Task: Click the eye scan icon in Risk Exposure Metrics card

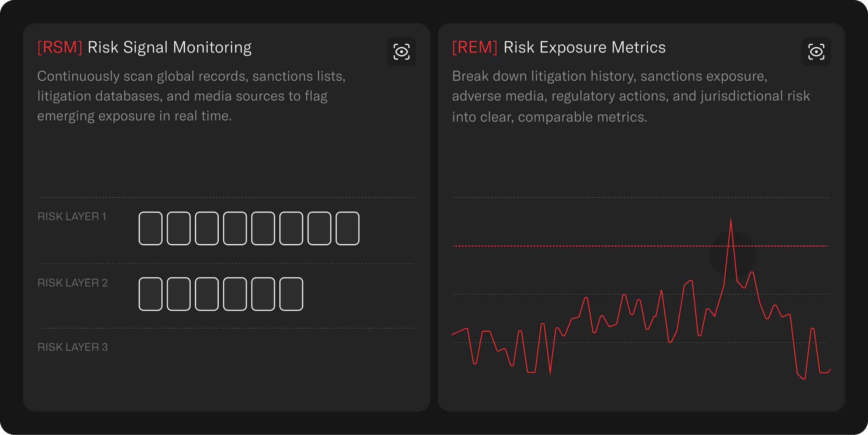Action: (x=816, y=52)
